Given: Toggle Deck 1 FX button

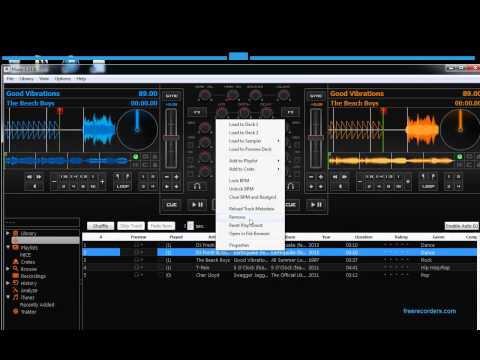Looking at the screenshot, I should click(x=197, y=112).
